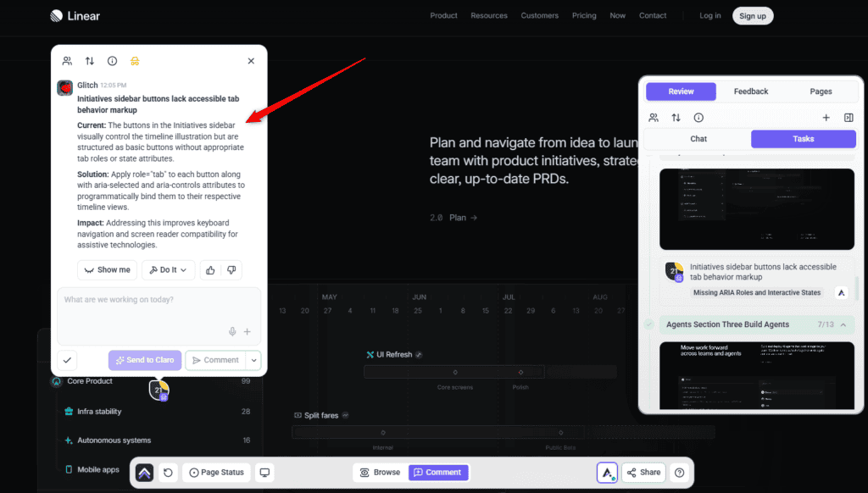
Task: Select Mobile apps in sidebar
Action: click(x=98, y=470)
